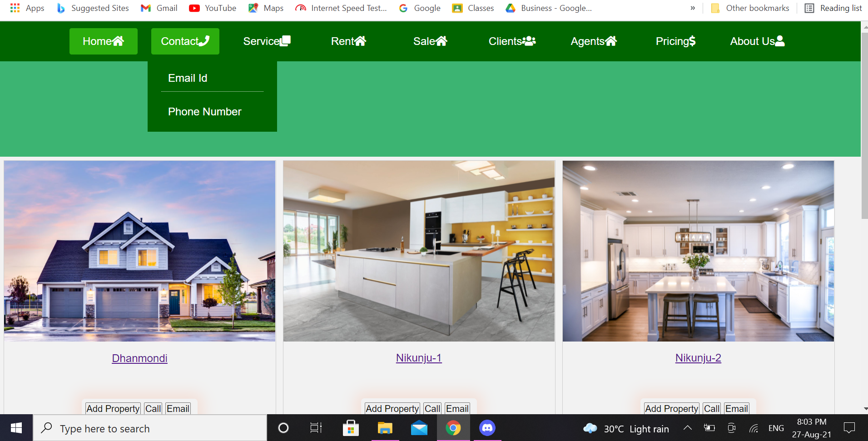Open File Explorer from the taskbar
868x441 pixels.
[385, 428]
